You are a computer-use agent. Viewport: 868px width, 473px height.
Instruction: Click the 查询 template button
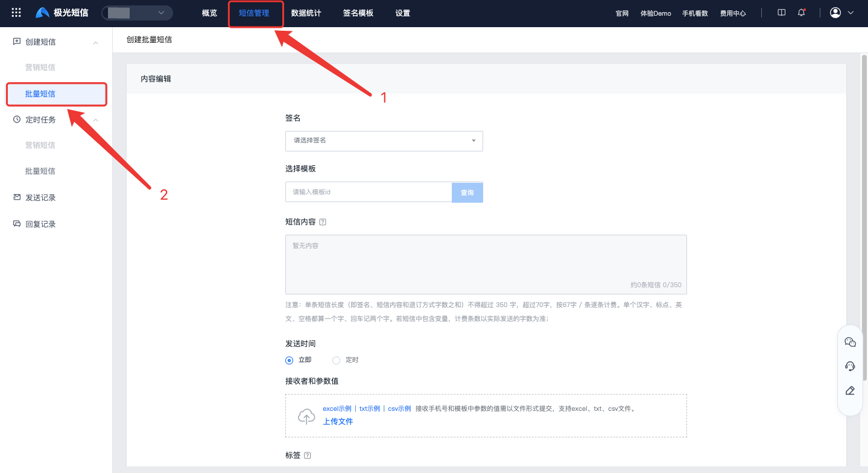(x=467, y=192)
